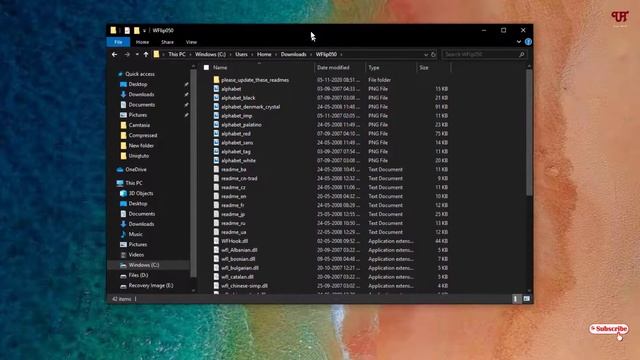Go forward with the Forward arrow

[127, 54]
